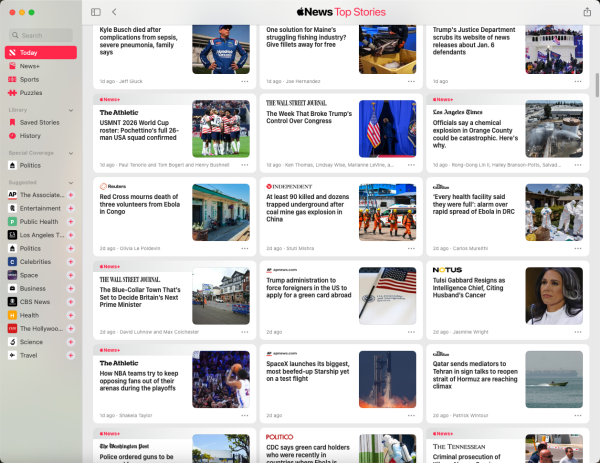Collapse the Special Coverage section chevron

coord(71,153)
